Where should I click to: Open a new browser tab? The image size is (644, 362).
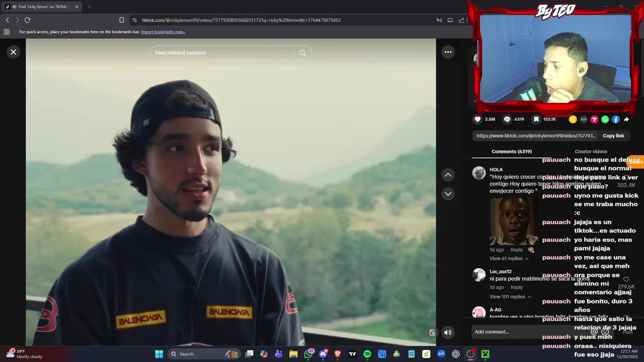(x=89, y=7)
